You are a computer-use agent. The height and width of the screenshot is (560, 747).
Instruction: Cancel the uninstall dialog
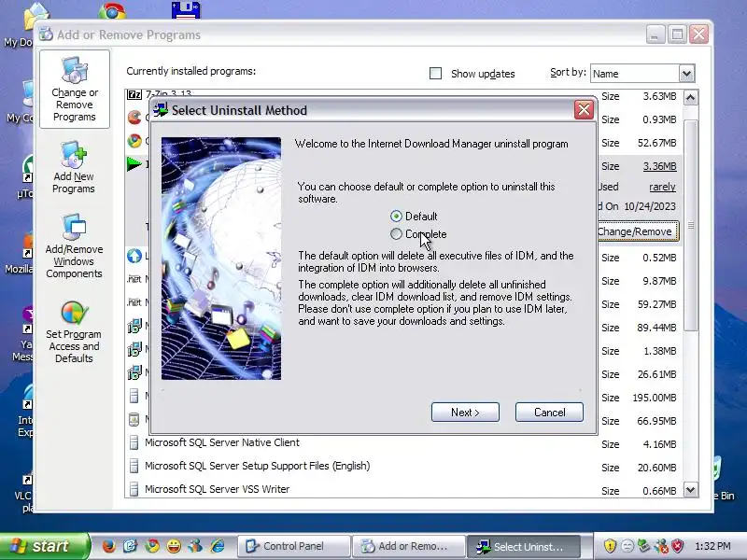549,413
